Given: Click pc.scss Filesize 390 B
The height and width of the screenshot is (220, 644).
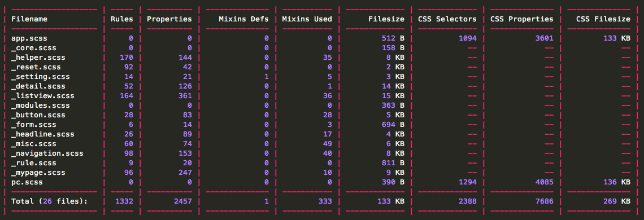Looking at the screenshot, I should point(393,182).
